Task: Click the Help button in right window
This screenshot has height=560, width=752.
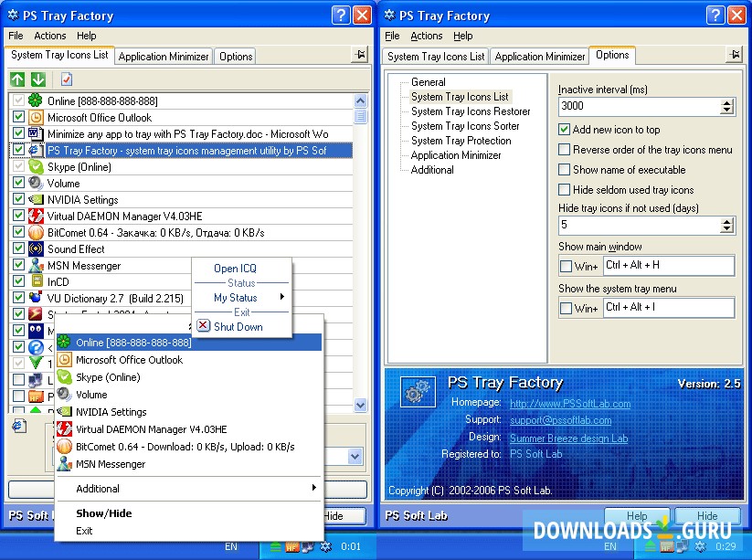Action: 637,516
